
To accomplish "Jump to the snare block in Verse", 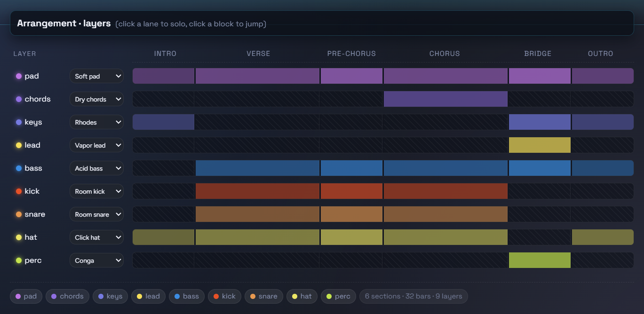I will [x=257, y=214].
